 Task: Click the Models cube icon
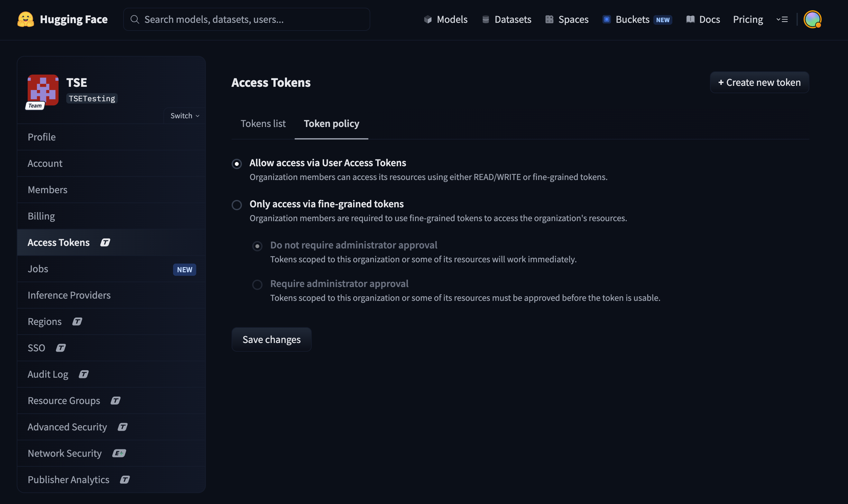428,19
